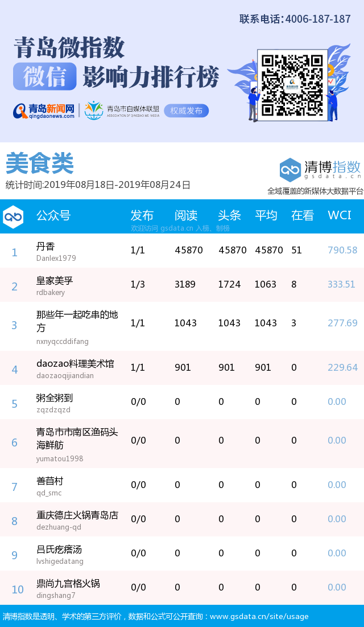Click the 青岛新闻网 logo
The height and width of the screenshot is (627, 364).
click(44, 110)
